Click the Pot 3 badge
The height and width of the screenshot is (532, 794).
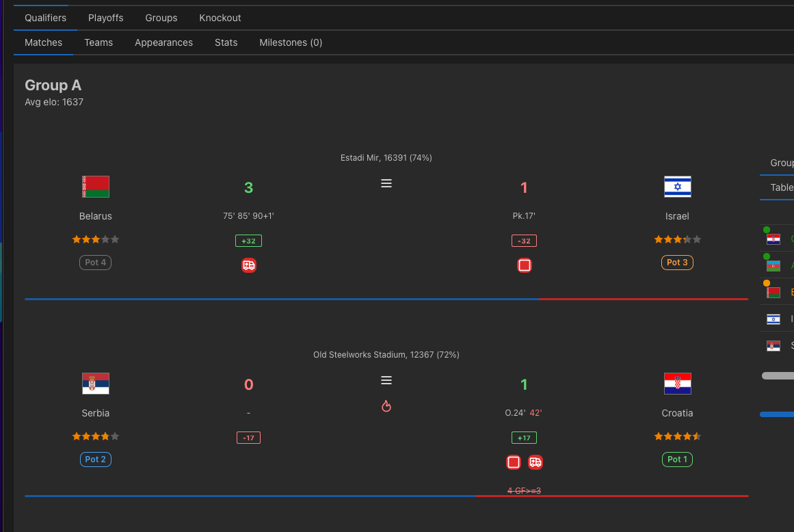677,263
